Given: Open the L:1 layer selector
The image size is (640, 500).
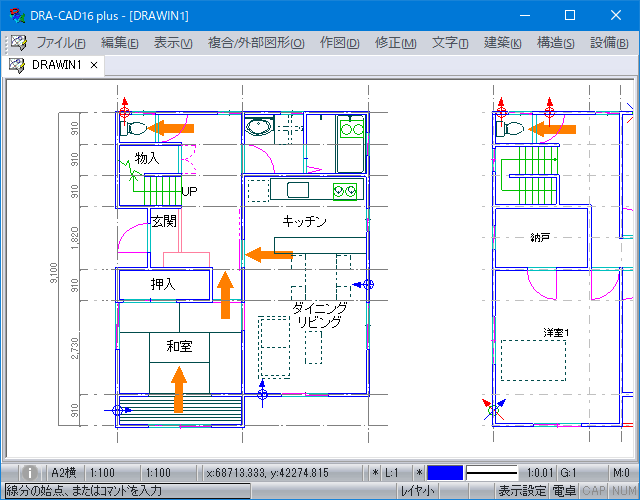Looking at the screenshot, I should [394, 472].
